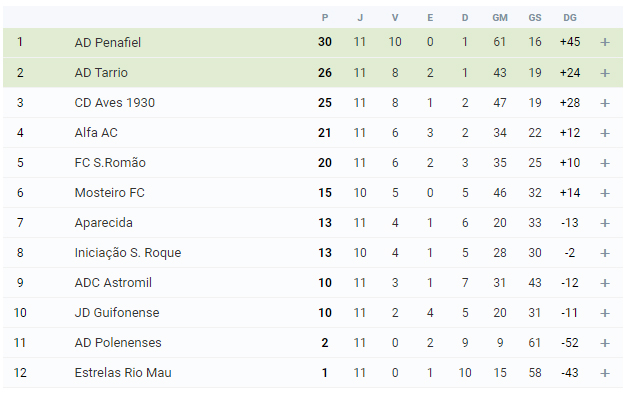This screenshot has height=393, width=627.
Task: Select the P points column header
Action: click(x=325, y=18)
